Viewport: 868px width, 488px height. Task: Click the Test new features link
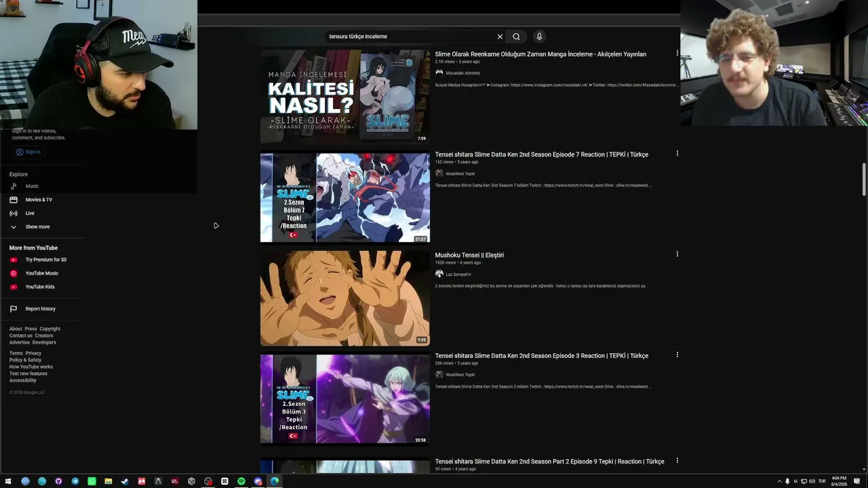(x=28, y=373)
